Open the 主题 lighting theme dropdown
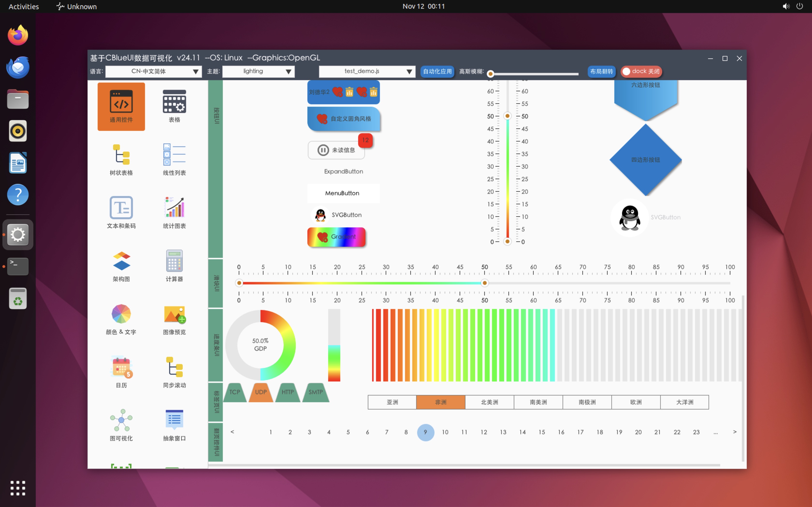 click(258, 71)
